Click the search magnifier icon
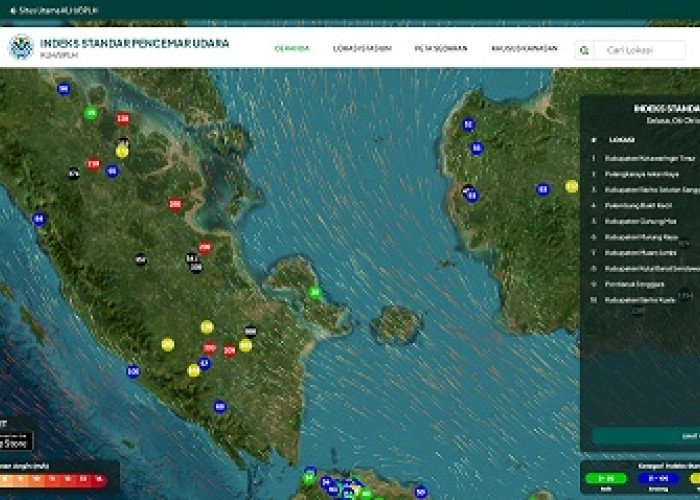700x500 pixels. (584, 50)
